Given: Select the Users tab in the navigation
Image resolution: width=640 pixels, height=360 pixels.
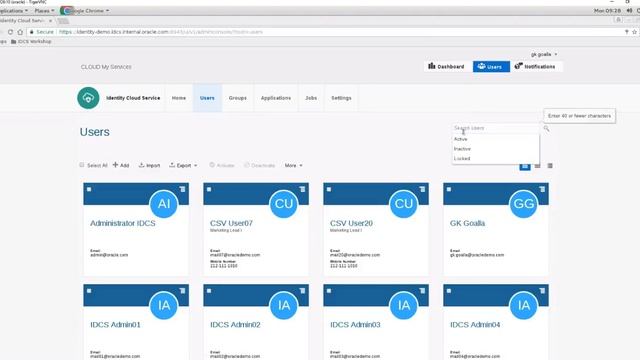Looking at the screenshot, I should point(207,98).
